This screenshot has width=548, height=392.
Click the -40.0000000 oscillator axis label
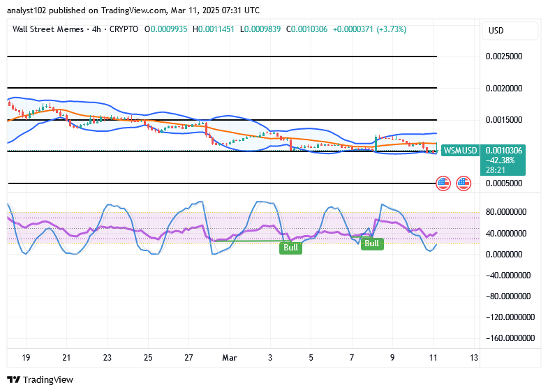click(508, 275)
